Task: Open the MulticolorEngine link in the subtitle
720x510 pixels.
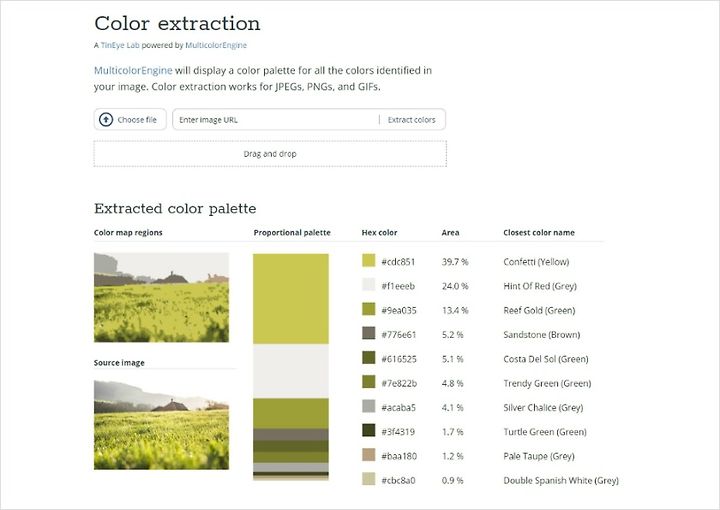Action: [x=215, y=45]
